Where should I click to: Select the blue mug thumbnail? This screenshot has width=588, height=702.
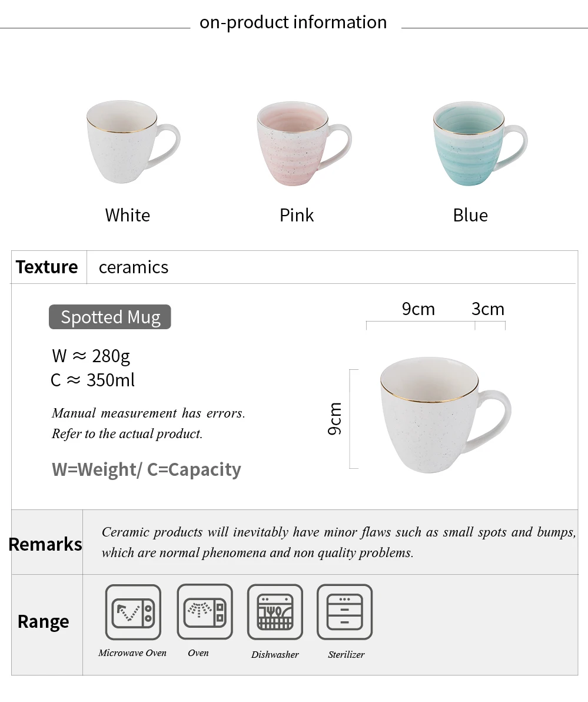(x=480, y=143)
